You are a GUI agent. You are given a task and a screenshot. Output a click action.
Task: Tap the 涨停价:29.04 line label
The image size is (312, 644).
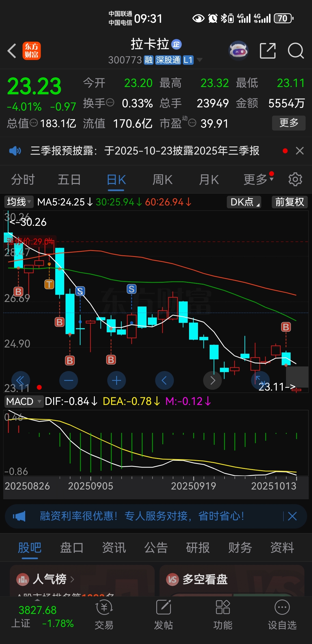click(30, 241)
